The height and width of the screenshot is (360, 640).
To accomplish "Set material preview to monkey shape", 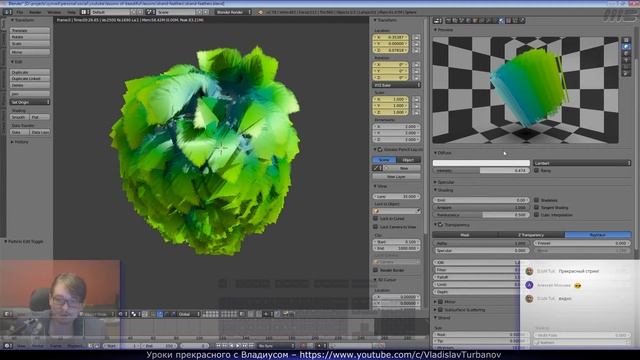I will [626, 60].
